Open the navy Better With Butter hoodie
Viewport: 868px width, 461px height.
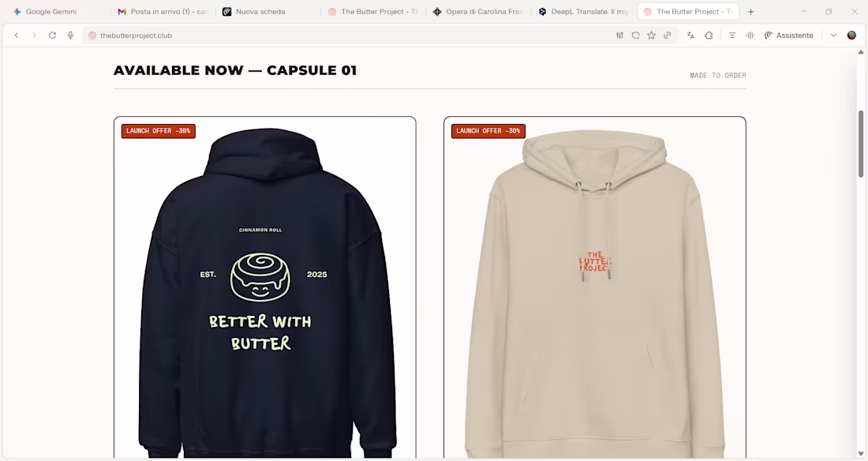(264, 287)
